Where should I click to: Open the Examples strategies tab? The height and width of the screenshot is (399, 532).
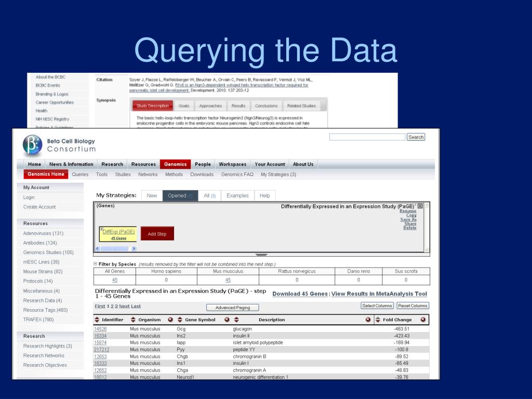[x=237, y=195]
